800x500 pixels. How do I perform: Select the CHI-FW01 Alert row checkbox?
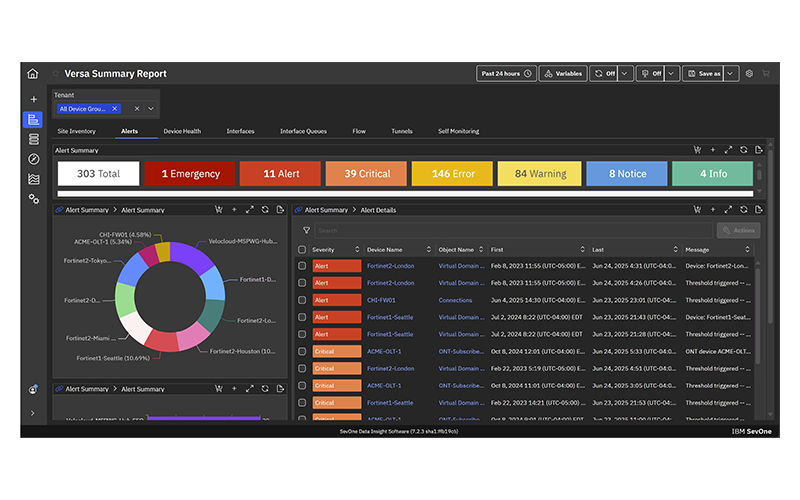click(302, 300)
